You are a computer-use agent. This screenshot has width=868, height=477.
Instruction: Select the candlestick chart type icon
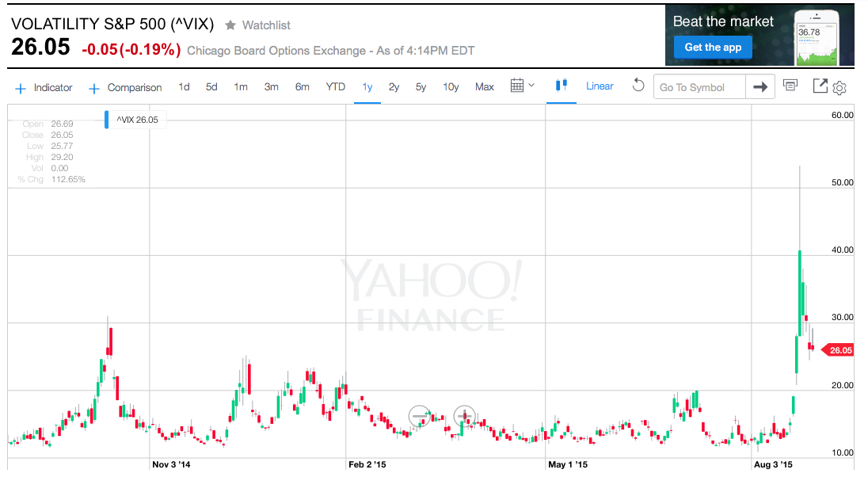562,86
